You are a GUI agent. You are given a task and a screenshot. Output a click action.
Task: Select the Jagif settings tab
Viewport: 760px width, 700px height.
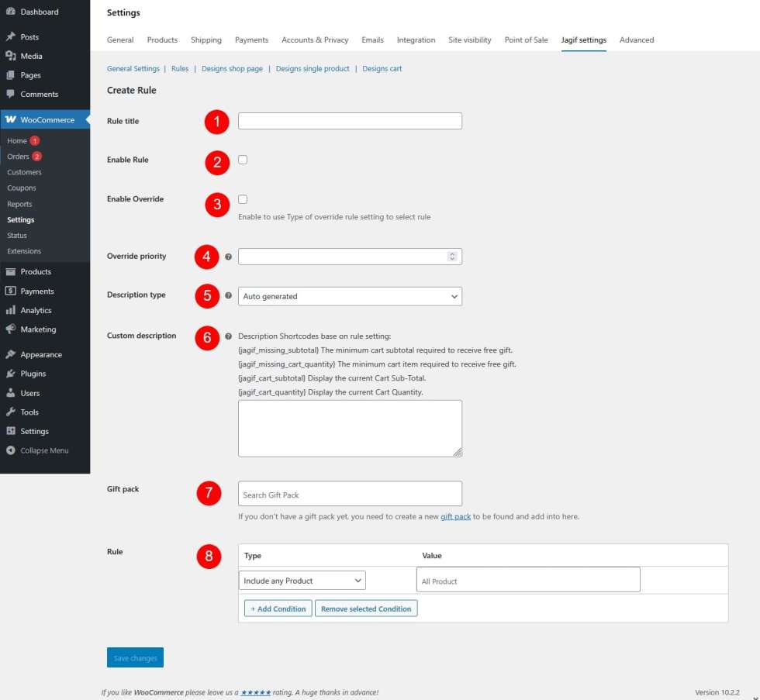(583, 40)
